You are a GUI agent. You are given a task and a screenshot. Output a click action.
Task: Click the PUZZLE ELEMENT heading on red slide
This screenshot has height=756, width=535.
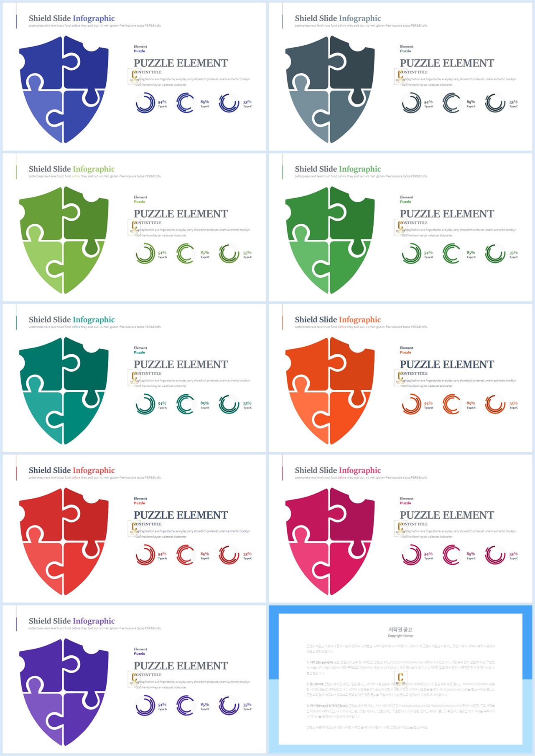pos(181,515)
